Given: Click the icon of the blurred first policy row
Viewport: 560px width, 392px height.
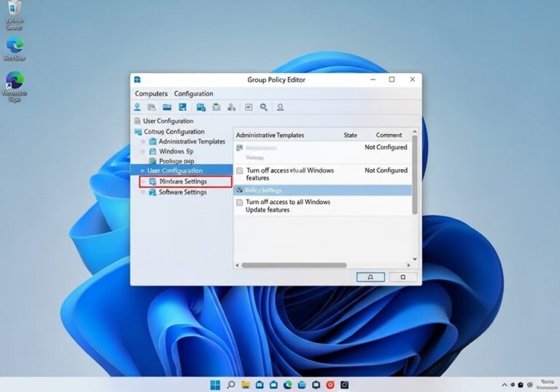Looking at the screenshot, I should coord(240,147).
